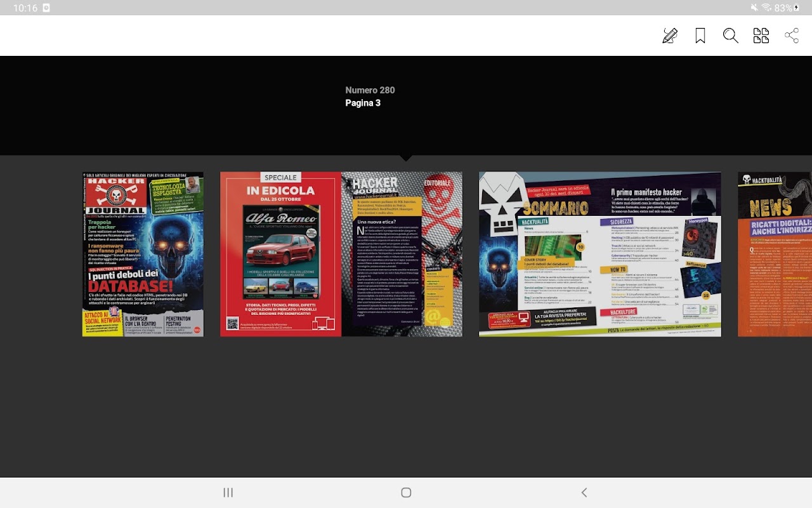Tap the Wi-Fi status icon
Screen dimensions: 812x508
(766, 8)
